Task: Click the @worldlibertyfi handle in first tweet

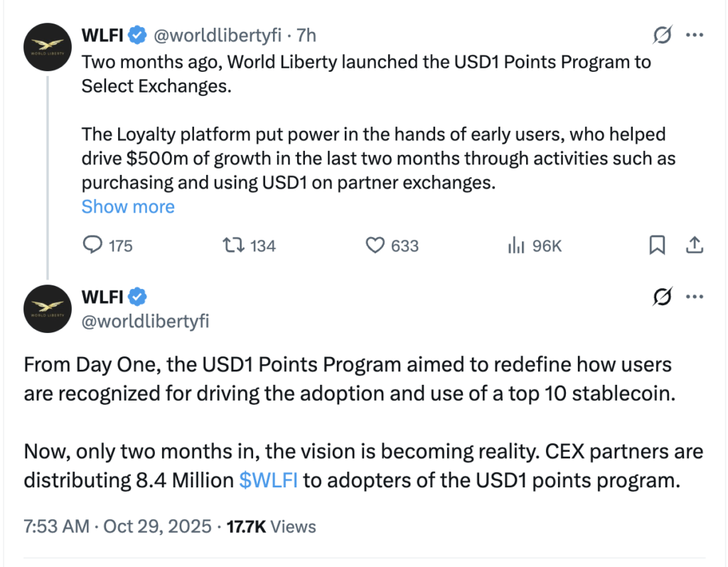Action: (218, 35)
